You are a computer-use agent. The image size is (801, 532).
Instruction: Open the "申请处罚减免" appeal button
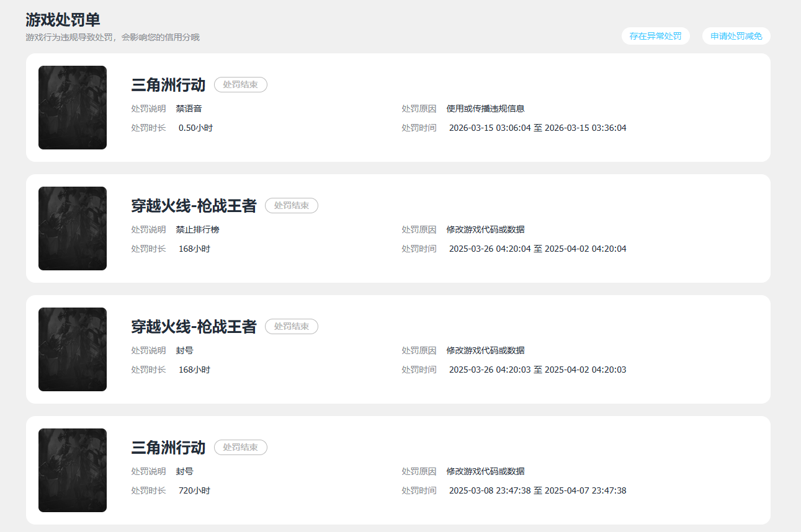coord(736,36)
